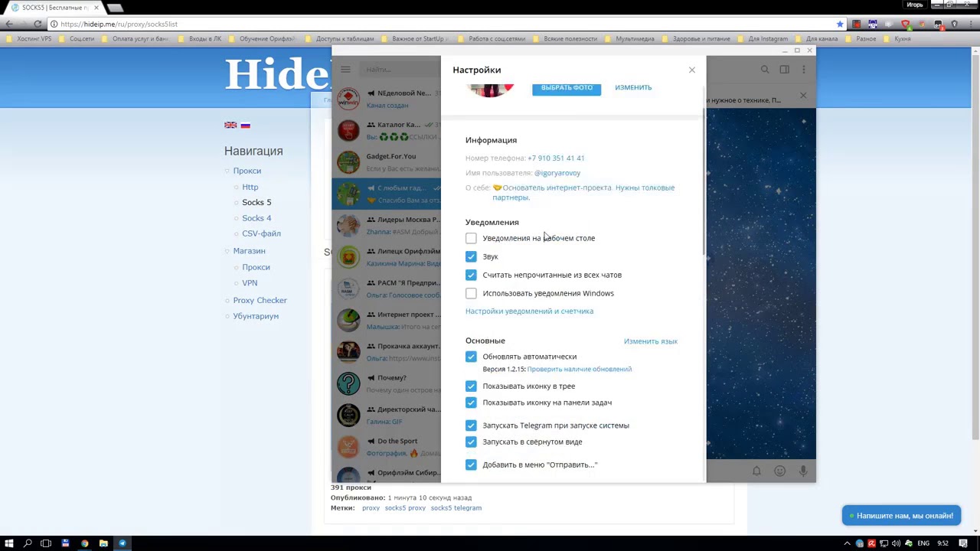The height and width of the screenshot is (551, 980).
Task: Open 'Socks 5' navigation item
Action: point(256,202)
